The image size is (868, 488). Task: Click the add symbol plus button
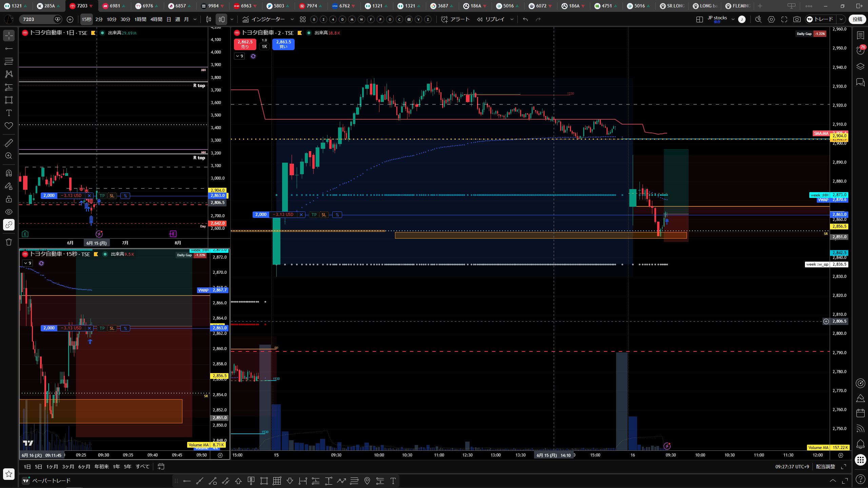(x=70, y=19)
